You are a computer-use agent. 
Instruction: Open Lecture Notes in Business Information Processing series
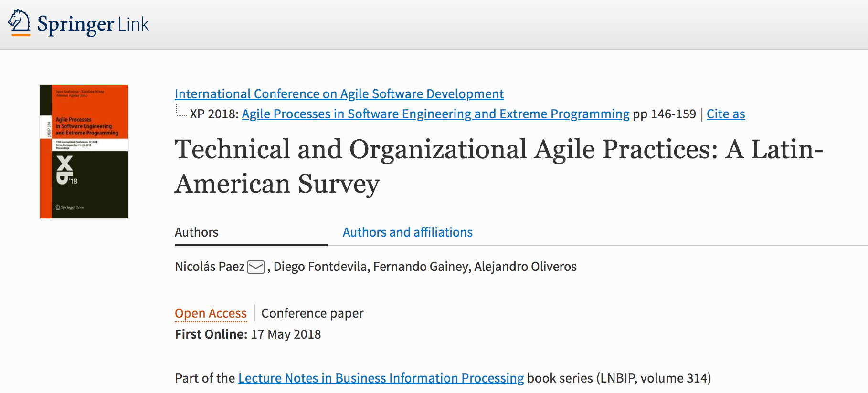pos(381,378)
